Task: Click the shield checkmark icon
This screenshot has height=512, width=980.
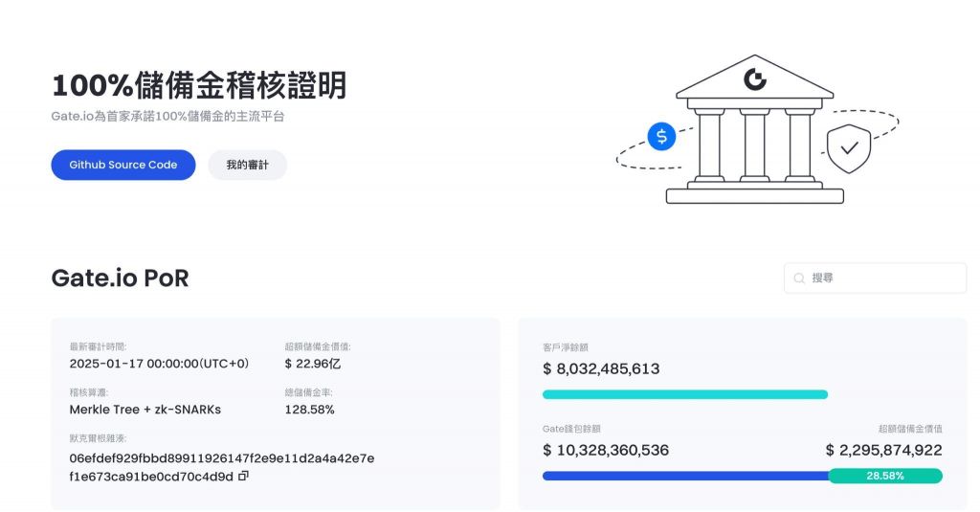Action: tap(848, 148)
